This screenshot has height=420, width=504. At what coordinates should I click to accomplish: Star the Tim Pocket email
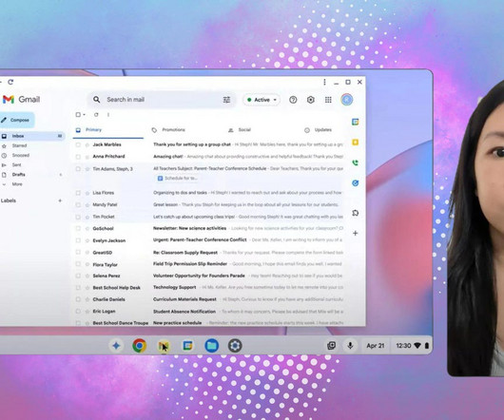(87, 217)
